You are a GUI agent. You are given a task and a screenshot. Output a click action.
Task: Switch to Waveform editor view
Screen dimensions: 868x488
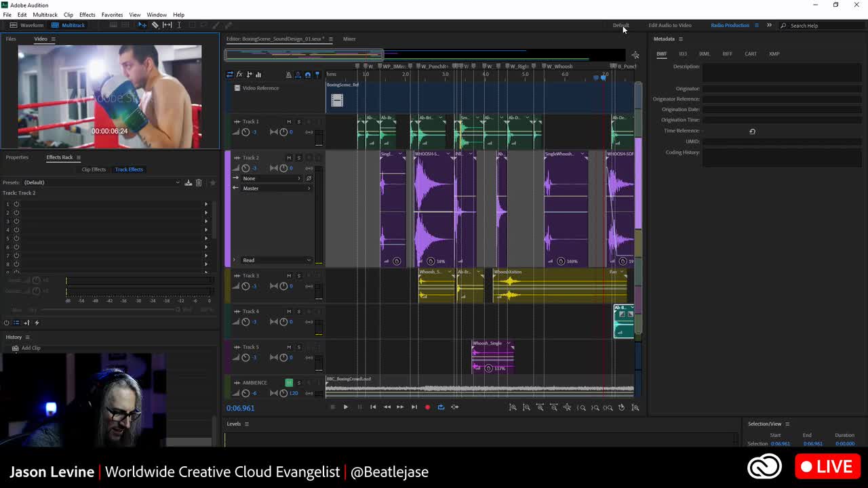(26, 25)
